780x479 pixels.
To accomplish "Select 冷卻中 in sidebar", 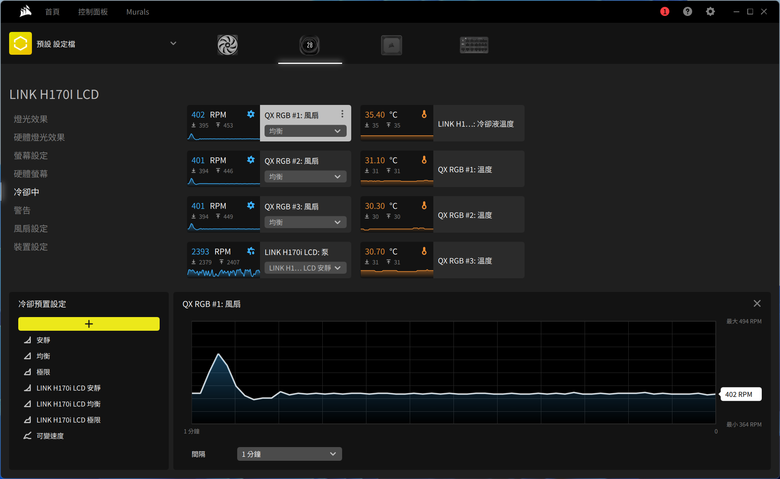I will 26,192.
